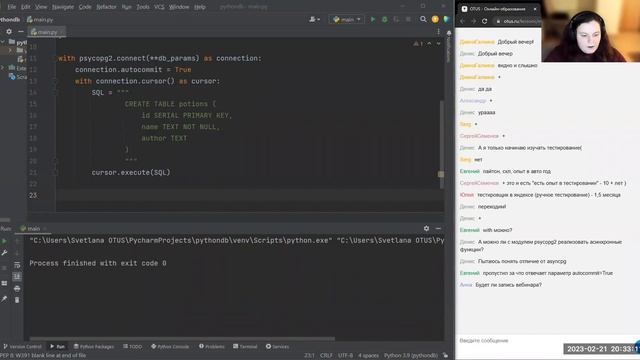Image resolution: width=640 pixels, height=360 pixels.
Task: Run the main configuration with green play button
Action: [x=373, y=19]
